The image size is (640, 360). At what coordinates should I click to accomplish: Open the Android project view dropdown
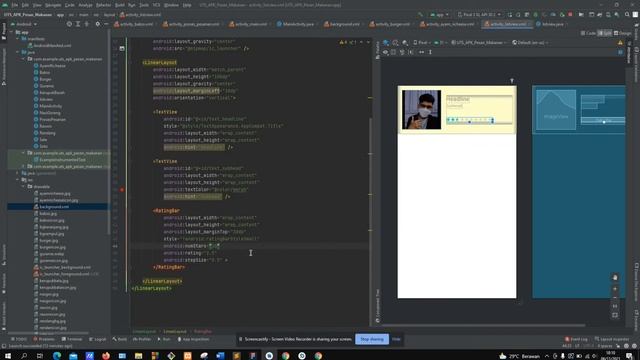pyautogui.click(x=24, y=24)
